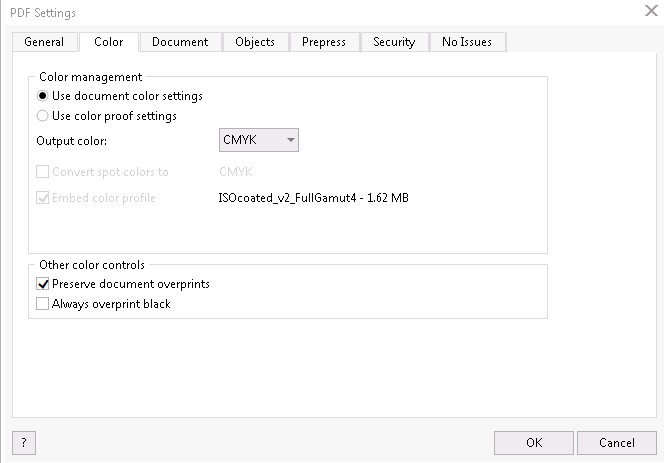This screenshot has width=665, height=463.
Task: Switch to the Document tab
Action: [x=180, y=42]
